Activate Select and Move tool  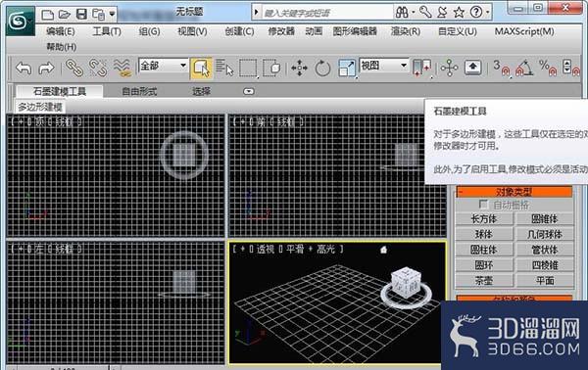click(299, 69)
